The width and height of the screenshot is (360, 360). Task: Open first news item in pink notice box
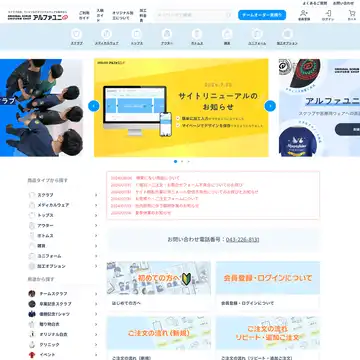[x=145, y=178]
